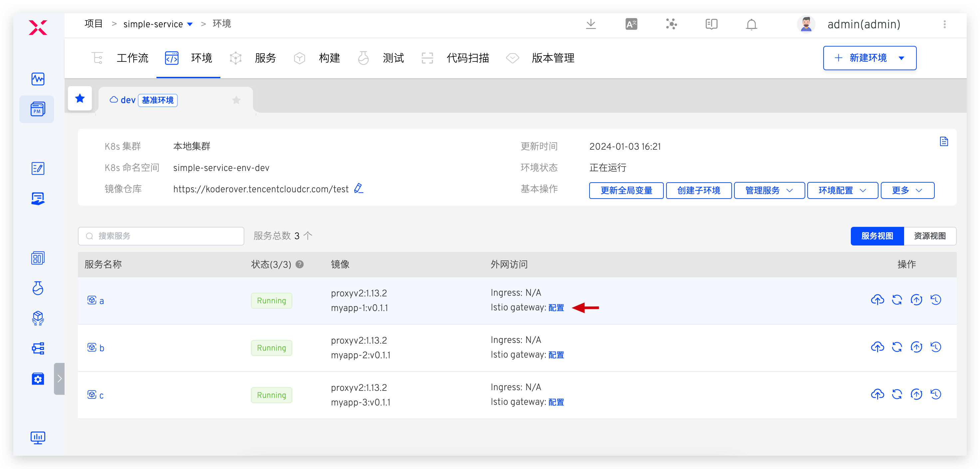
Task: Open the simple-service project dropdown
Action: [x=158, y=24]
